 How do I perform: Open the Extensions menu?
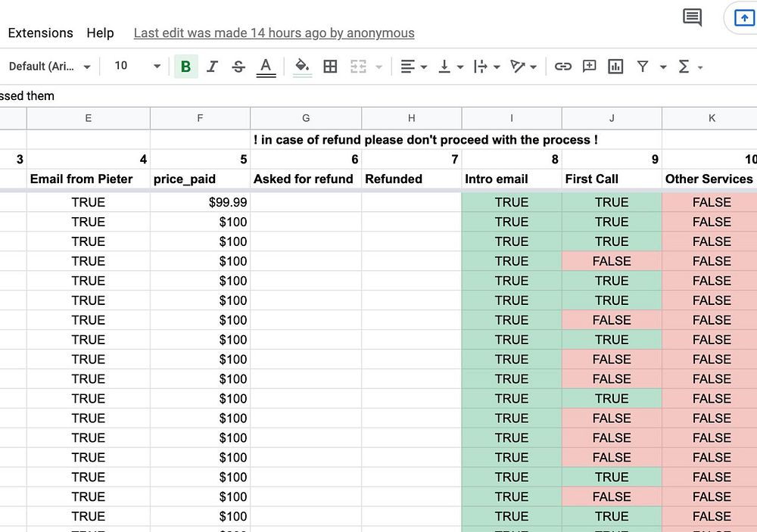pyautogui.click(x=40, y=33)
